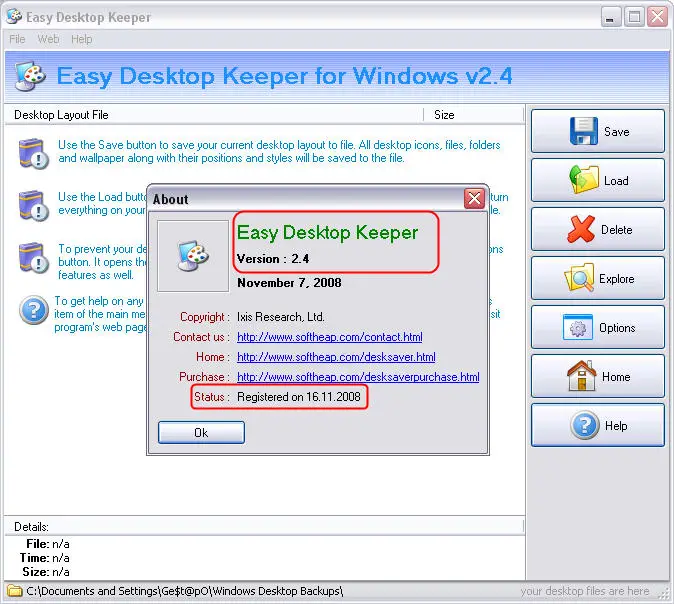Close the Easy Desktop Keeper main window
This screenshot has width=674, height=604.
pos(657,17)
